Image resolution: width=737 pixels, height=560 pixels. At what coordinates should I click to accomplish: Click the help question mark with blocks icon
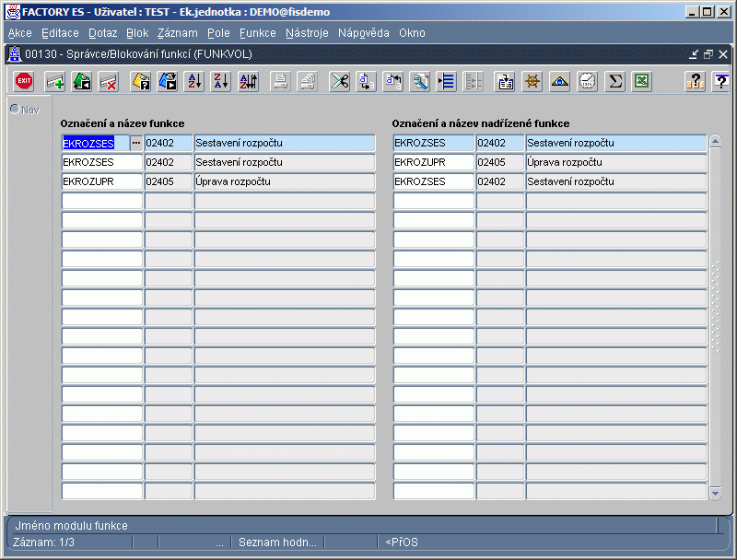(696, 81)
